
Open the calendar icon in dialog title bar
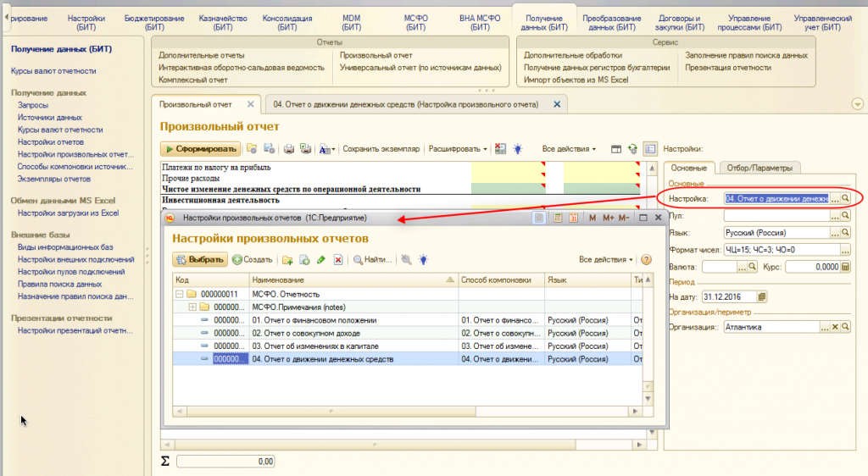click(574, 219)
